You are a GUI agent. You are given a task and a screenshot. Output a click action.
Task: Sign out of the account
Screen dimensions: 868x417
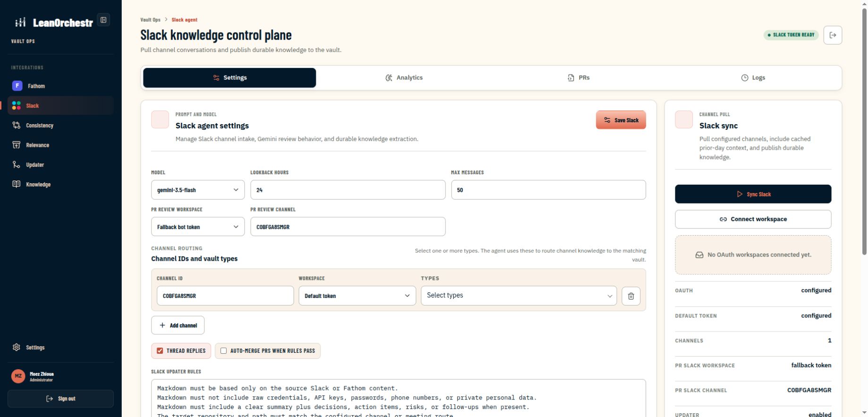click(x=60, y=399)
